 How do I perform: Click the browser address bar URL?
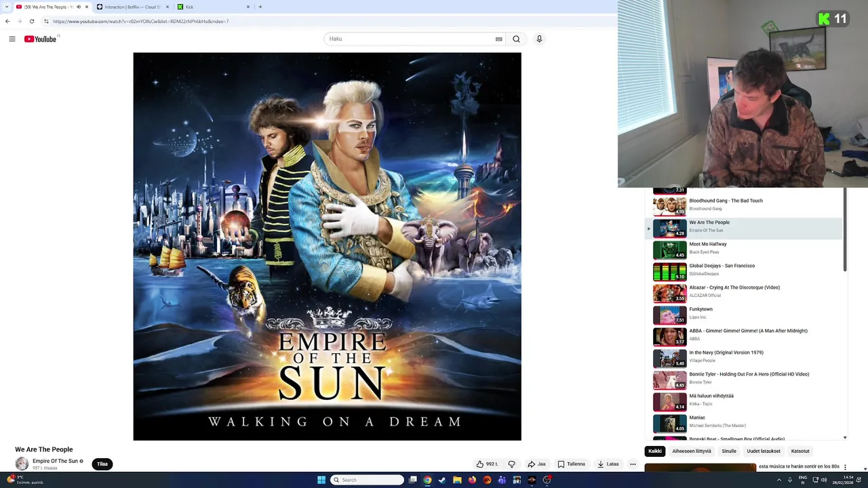tap(140, 21)
